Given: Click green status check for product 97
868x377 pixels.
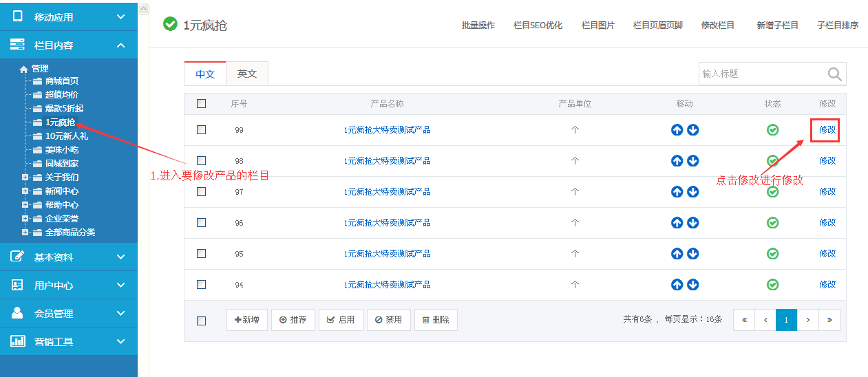Looking at the screenshot, I should (773, 192).
